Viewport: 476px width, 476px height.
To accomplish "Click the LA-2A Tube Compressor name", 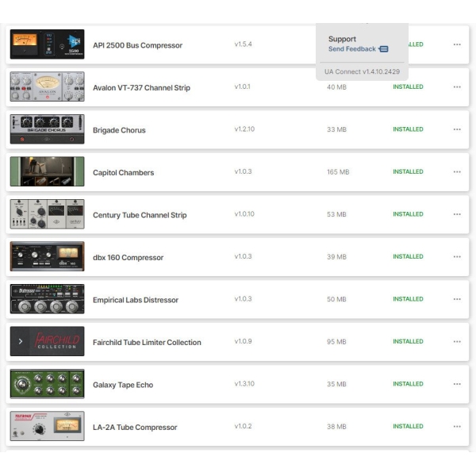I will (135, 428).
